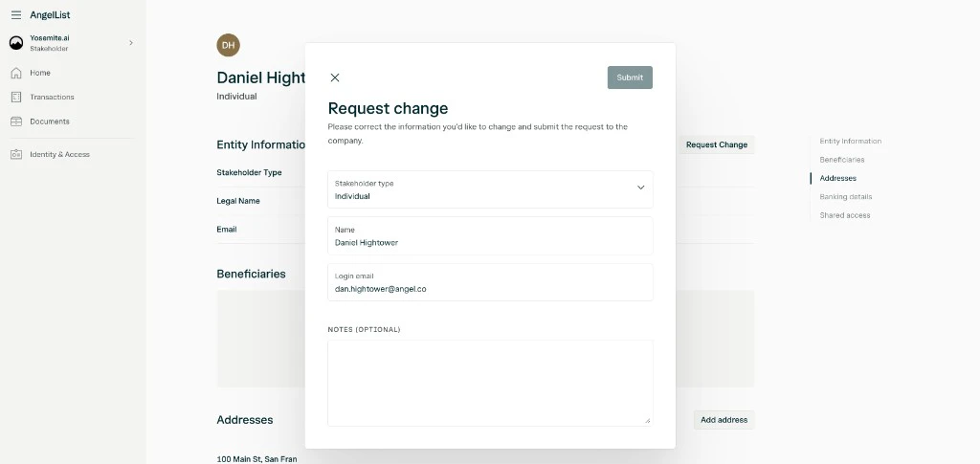
Task: Open Identity & Access in the sidebar
Action: coord(59,154)
